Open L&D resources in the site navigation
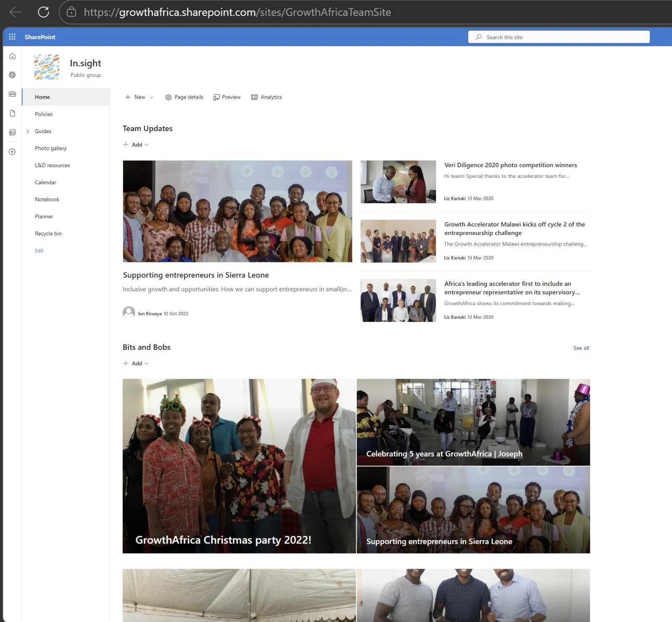The width and height of the screenshot is (672, 622). click(52, 165)
